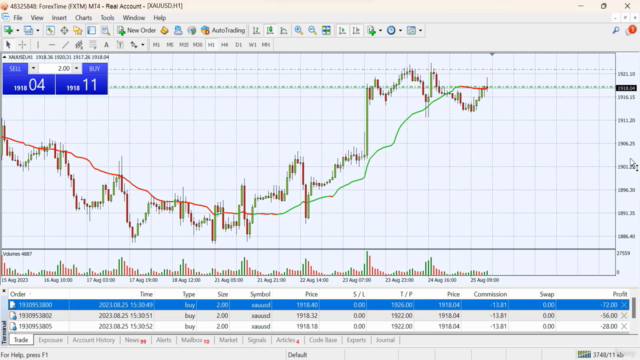This screenshot has height=360, width=640.
Task: Switch to H4 timeframe
Action: pyautogui.click(x=224, y=45)
